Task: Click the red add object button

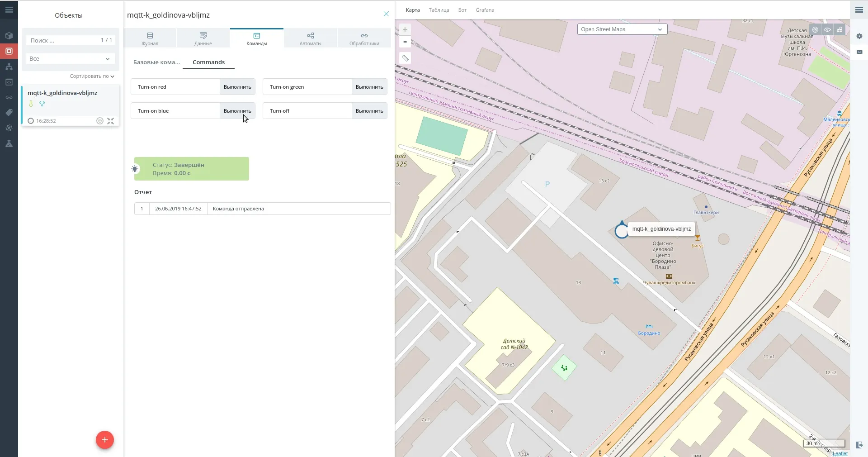Action: (105, 439)
